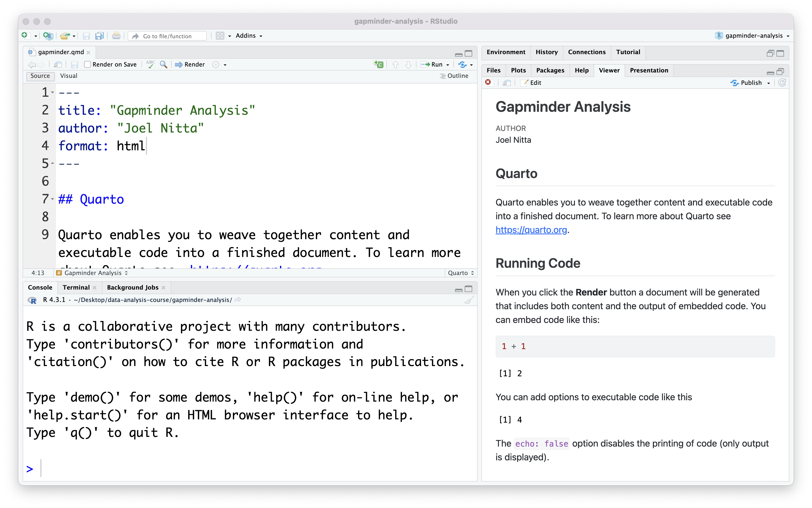Clear the Viewer with the red stop icon
This screenshot has width=812, height=508.
488,82
